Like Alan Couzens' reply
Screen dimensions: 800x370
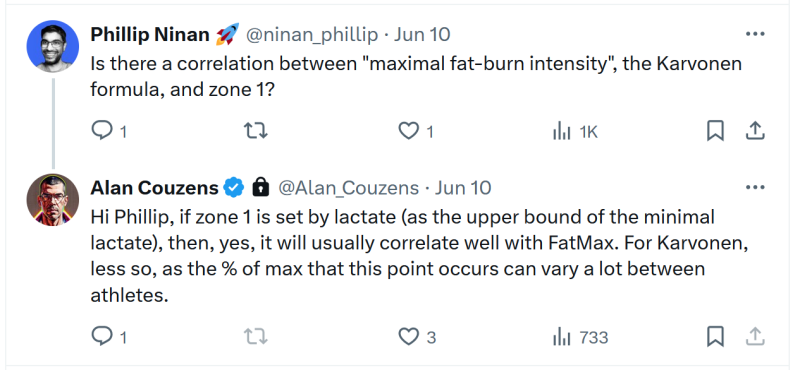point(417,337)
